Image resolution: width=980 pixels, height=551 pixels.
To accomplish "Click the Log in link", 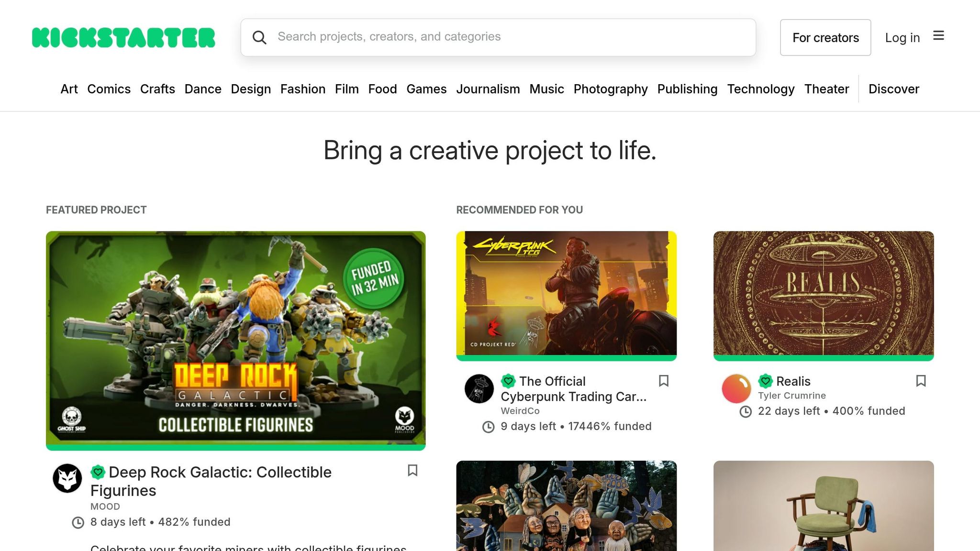I will [902, 37].
